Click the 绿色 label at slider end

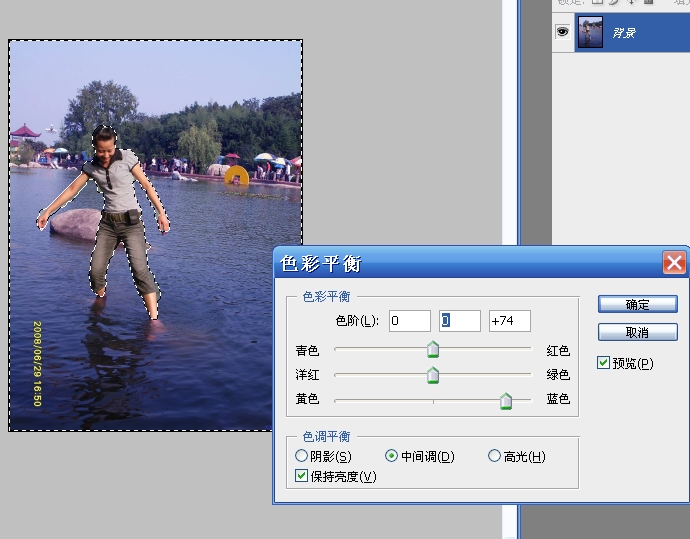click(x=558, y=374)
